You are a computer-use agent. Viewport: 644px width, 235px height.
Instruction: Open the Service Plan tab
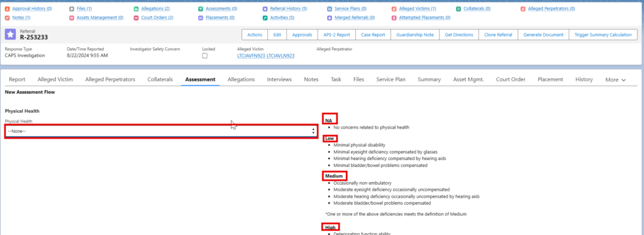[x=391, y=79]
